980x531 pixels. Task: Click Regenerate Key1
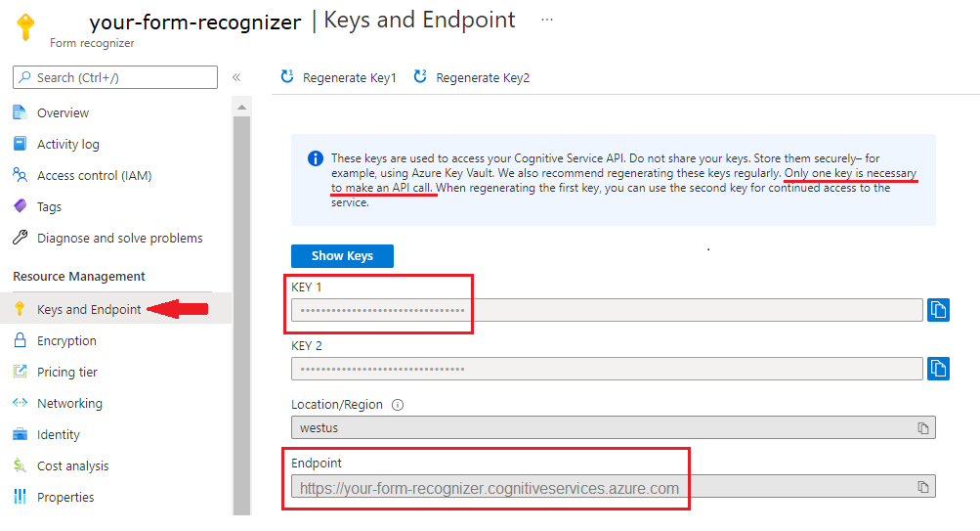coord(338,77)
